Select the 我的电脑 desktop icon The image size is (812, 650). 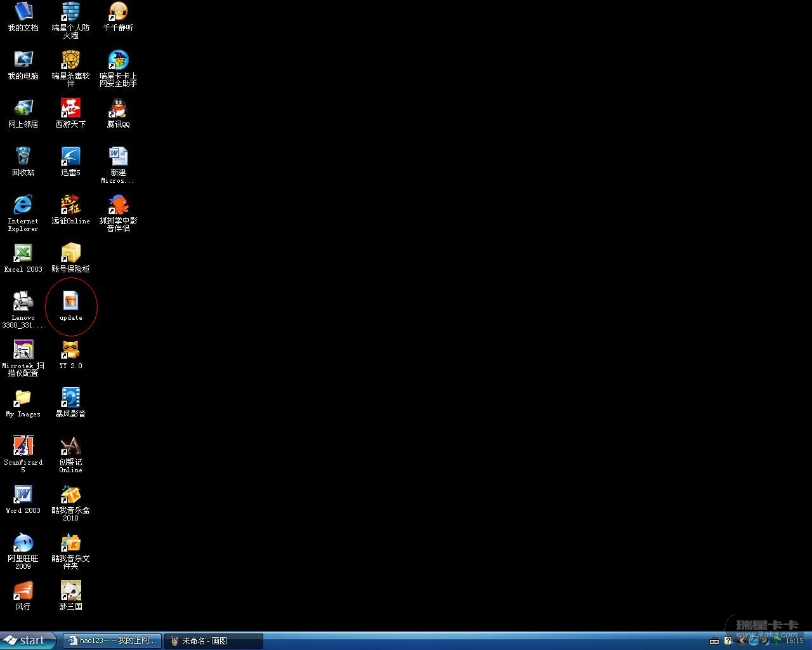23,65
